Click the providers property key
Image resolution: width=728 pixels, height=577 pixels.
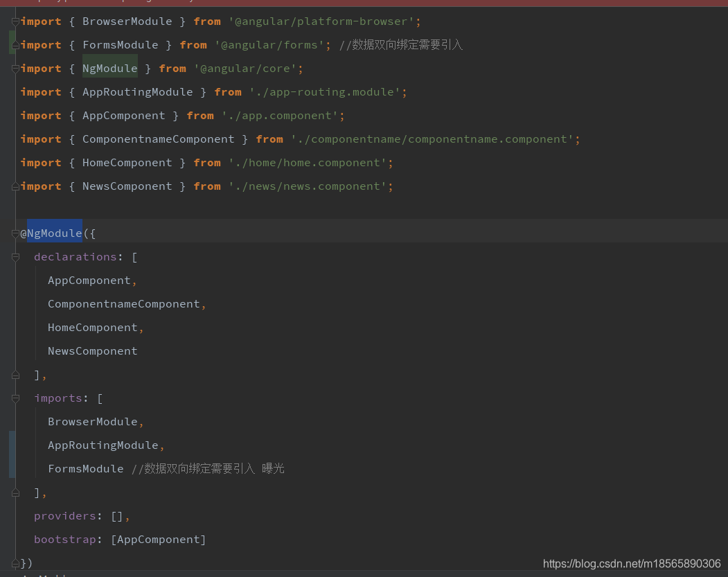64,516
